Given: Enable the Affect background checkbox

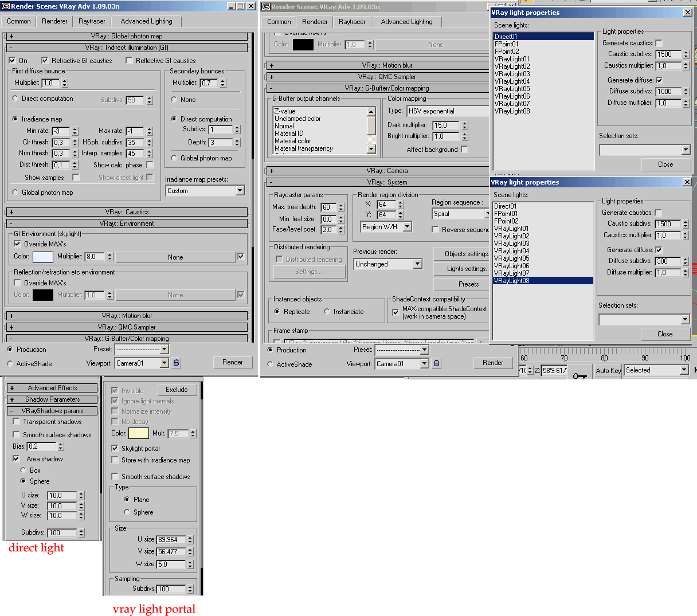Looking at the screenshot, I should tap(464, 149).
